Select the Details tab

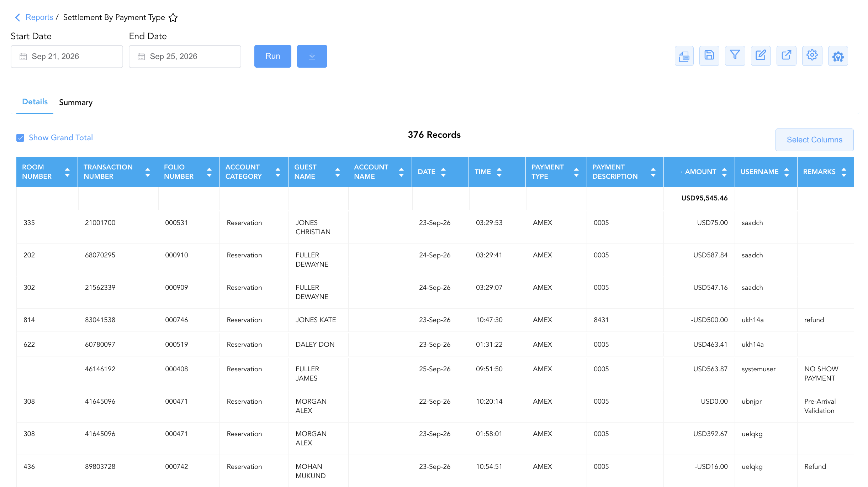point(35,102)
